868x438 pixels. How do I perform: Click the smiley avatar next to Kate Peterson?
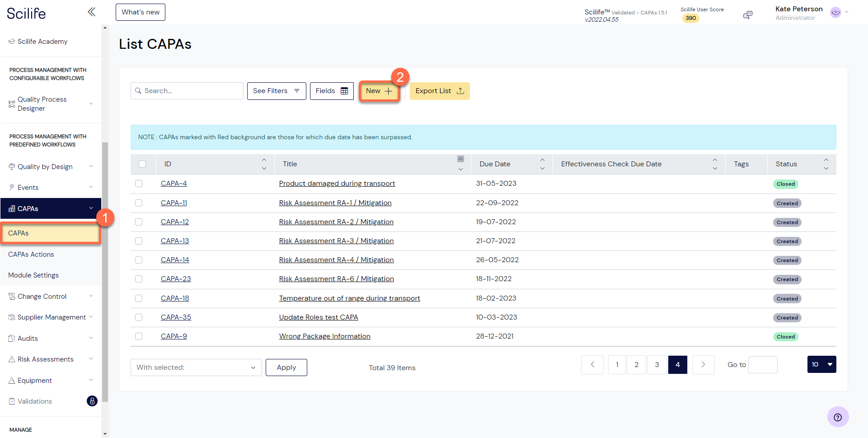[835, 12]
